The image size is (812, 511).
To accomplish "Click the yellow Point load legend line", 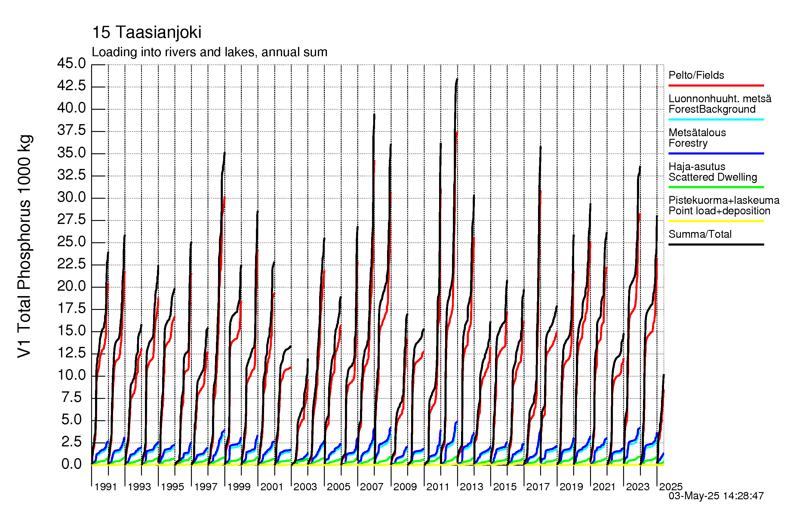I will 716,221.
